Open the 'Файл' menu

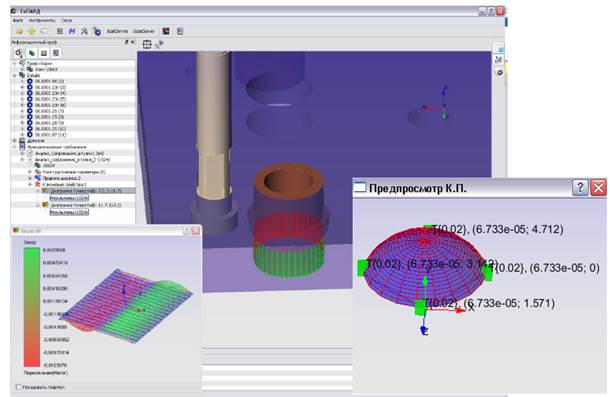tap(18, 20)
